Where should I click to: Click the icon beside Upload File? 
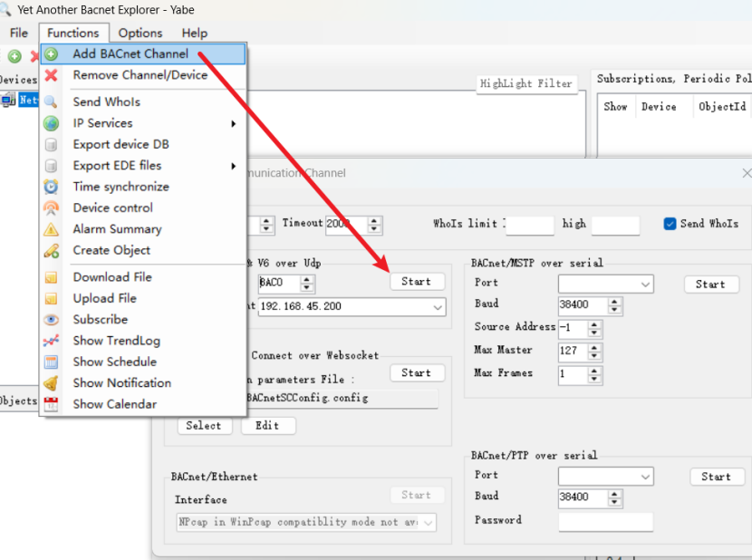click(52, 298)
